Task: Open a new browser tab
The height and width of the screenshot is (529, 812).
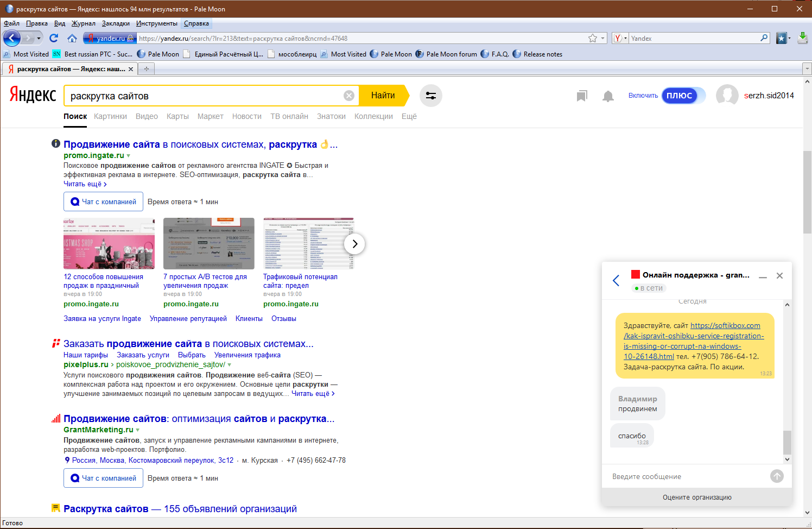Action: coord(146,69)
